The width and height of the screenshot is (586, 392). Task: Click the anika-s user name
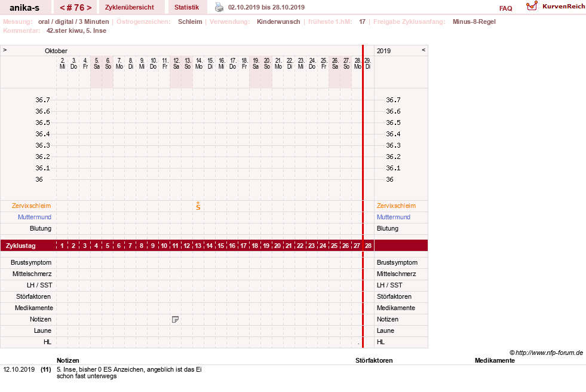pos(24,8)
